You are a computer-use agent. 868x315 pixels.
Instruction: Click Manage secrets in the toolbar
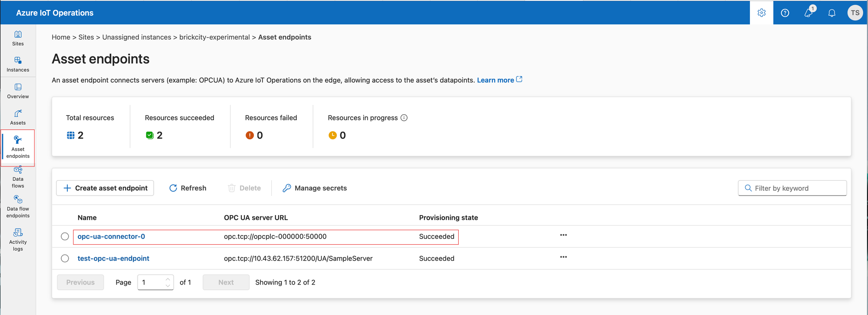(315, 188)
